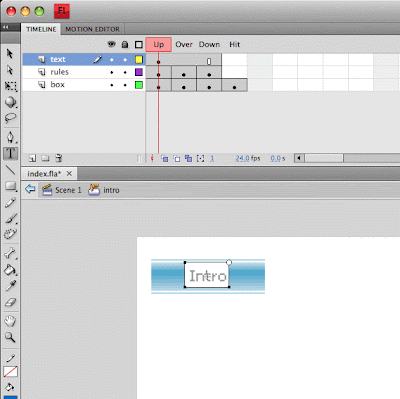Click the intro symbol breadcrumb

[104, 190]
